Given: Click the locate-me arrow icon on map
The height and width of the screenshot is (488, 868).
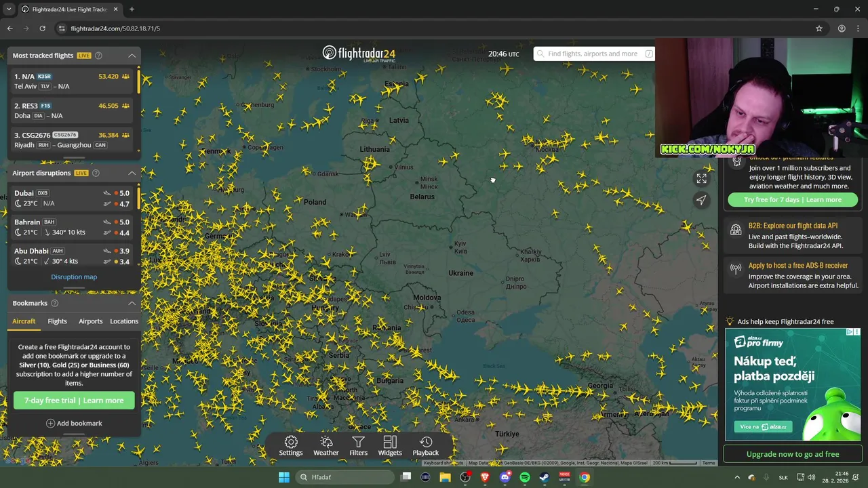Looking at the screenshot, I should [x=701, y=199].
